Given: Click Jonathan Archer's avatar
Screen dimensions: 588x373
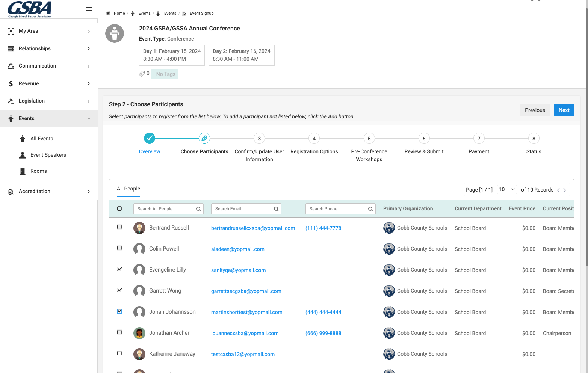Looking at the screenshot, I should click(139, 333).
